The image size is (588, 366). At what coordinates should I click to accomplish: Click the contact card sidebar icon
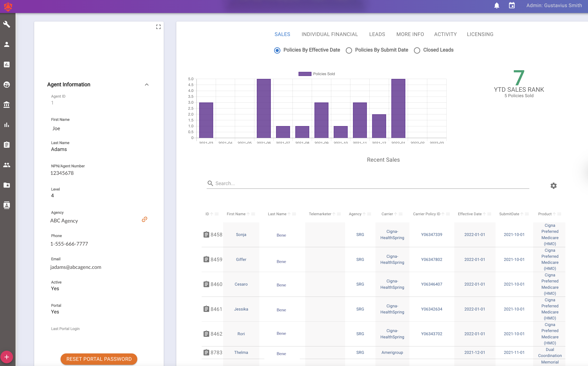click(7, 205)
